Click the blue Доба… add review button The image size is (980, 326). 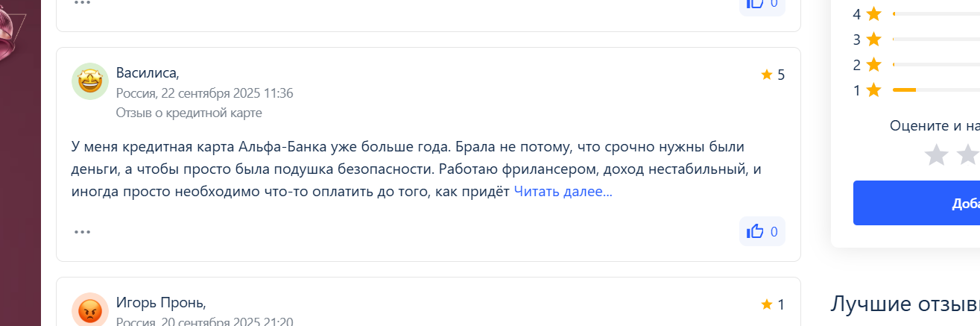917,203
